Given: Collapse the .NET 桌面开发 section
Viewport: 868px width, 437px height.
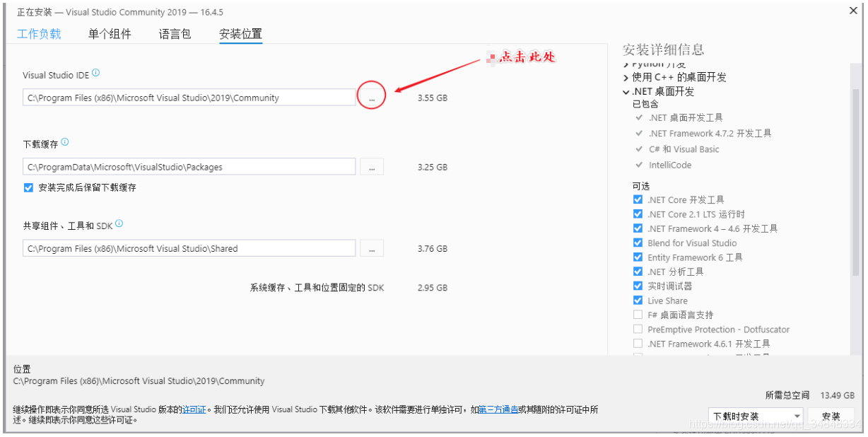Looking at the screenshot, I should (x=626, y=91).
